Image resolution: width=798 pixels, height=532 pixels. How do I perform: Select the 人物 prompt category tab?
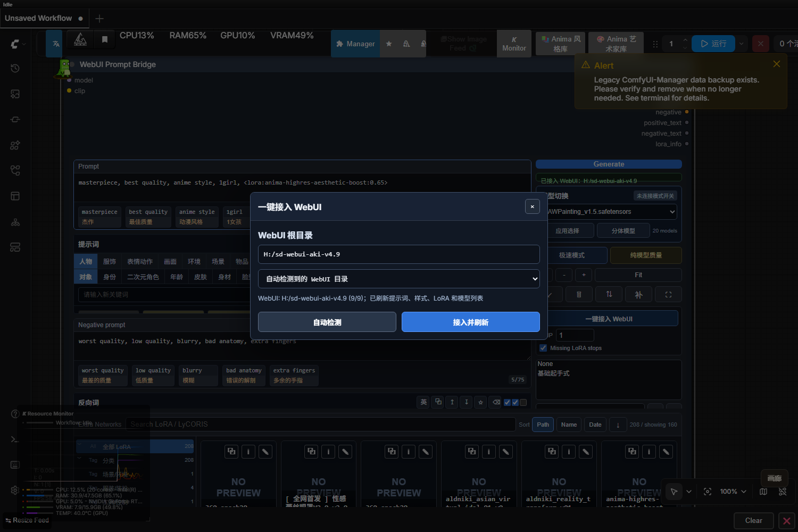[x=86, y=262]
